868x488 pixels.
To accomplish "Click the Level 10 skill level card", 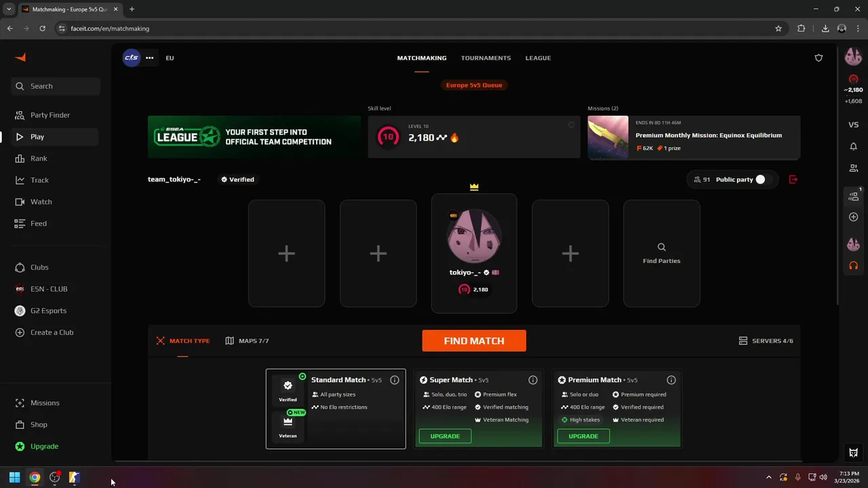I will 474,137.
